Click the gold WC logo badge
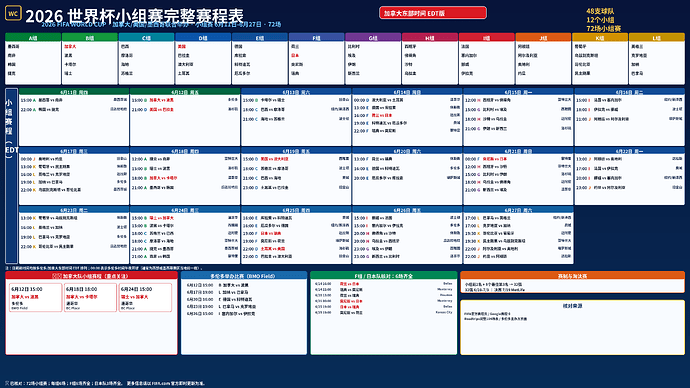The height and width of the screenshot is (388, 690). 13,13
